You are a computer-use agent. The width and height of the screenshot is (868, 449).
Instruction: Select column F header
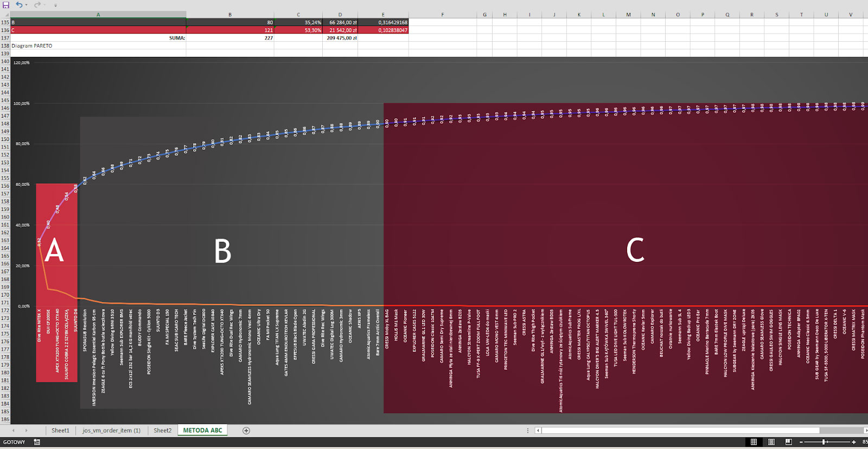[x=442, y=15]
